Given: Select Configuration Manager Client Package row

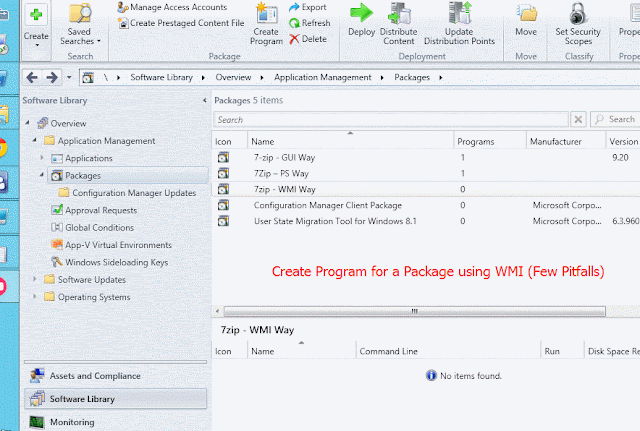Looking at the screenshot, I should 426,205.
